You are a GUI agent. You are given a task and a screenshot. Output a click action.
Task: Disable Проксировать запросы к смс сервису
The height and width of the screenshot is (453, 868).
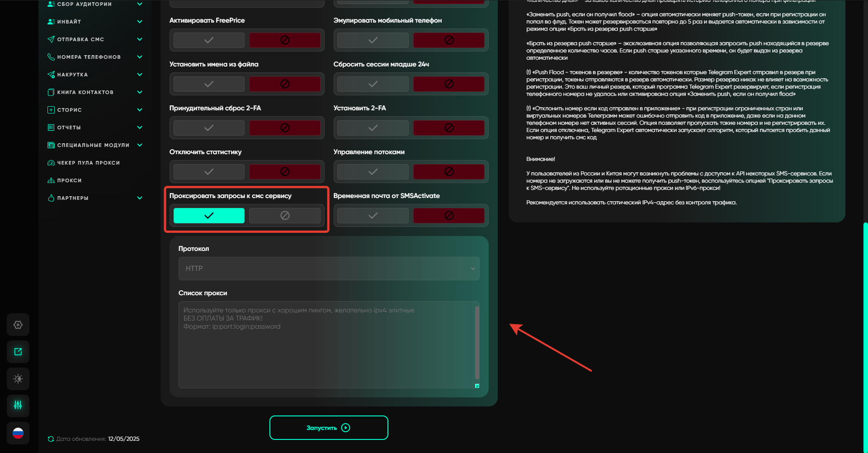(x=284, y=216)
